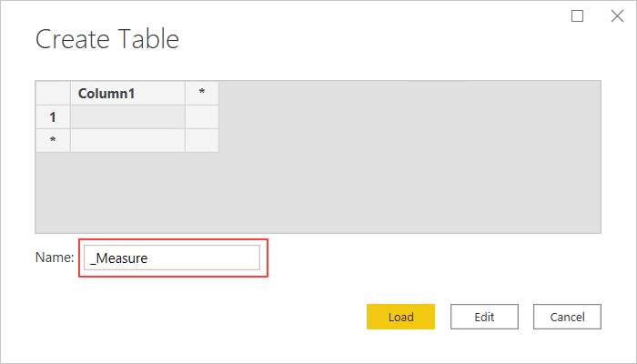Click the Column1 cell in the new row
The width and height of the screenshot is (637, 364).
pyautogui.click(x=127, y=140)
